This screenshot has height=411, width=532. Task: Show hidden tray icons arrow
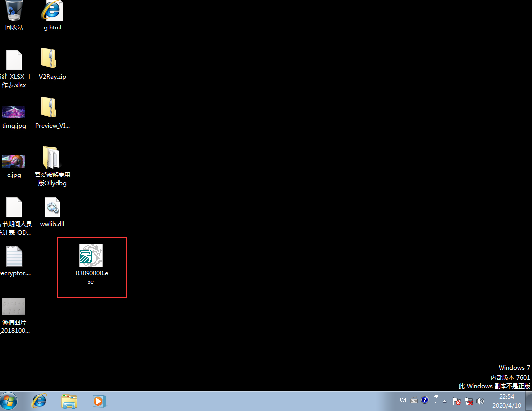445,401
